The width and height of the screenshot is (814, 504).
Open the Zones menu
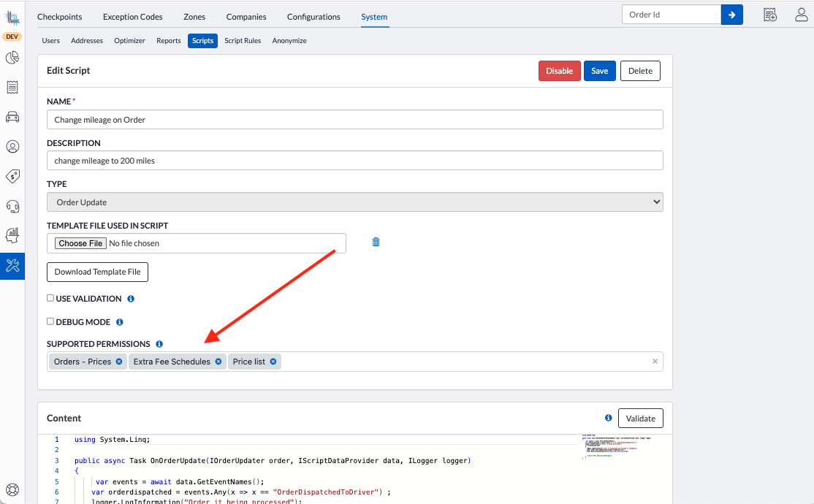click(x=194, y=17)
